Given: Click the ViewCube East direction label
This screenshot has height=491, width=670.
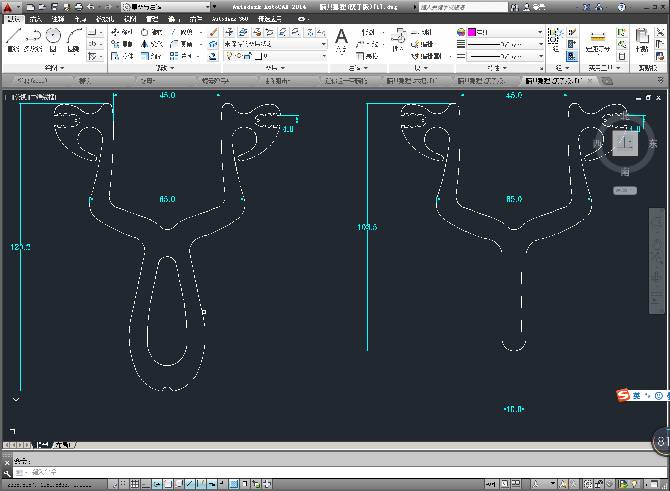Looking at the screenshot, I should 652,144.
